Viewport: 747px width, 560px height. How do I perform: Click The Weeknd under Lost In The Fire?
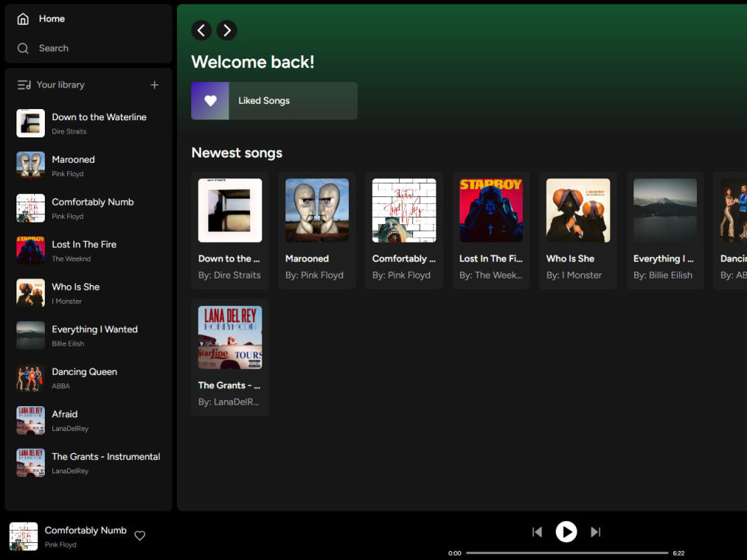click(x=71, y=259)
